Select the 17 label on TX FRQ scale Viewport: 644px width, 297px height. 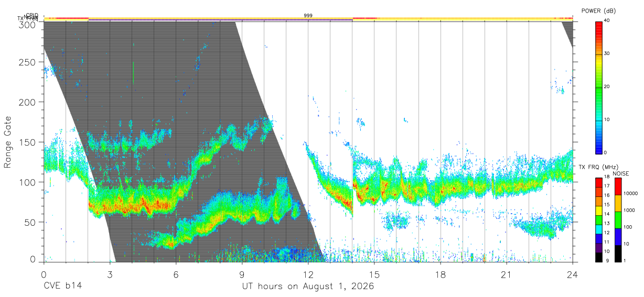pos(607,186)
